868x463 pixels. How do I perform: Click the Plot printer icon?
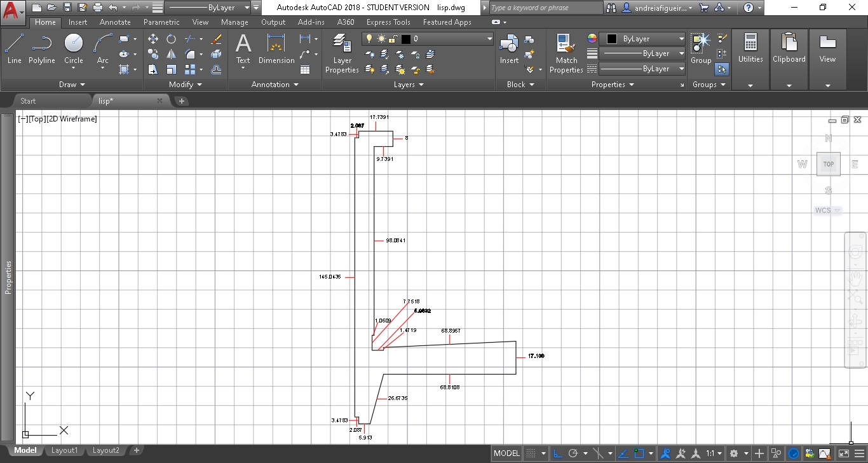pyautogui.click(x=97, y=8)
